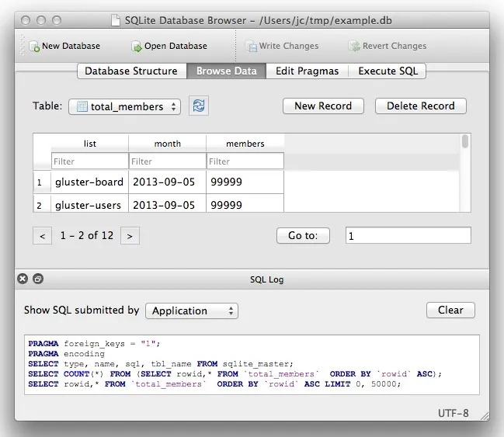Viewport: 504px width, 437px height.
Task: Clear the SQL log with Clear button
Action: click(450, 310)
